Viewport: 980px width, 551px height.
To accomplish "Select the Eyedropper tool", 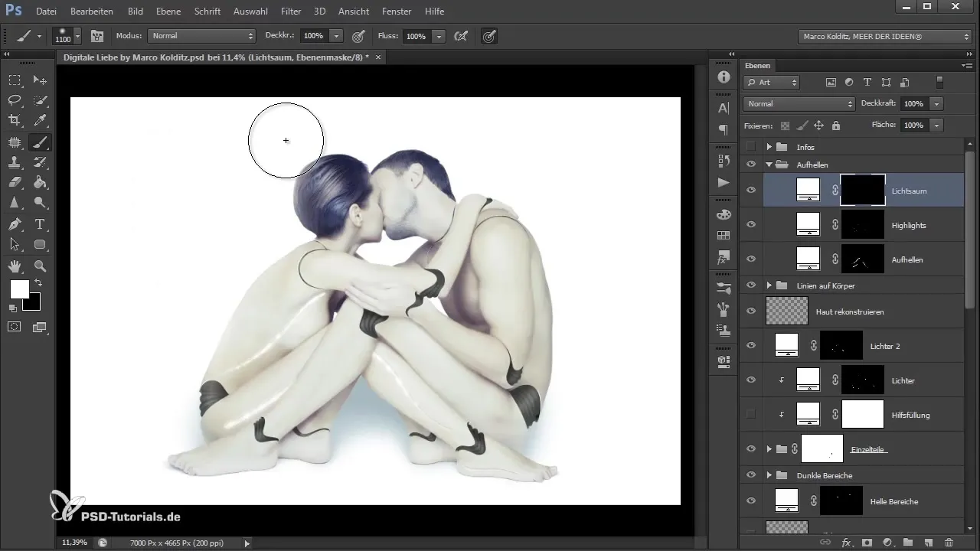I will click(x=40, y=120).
